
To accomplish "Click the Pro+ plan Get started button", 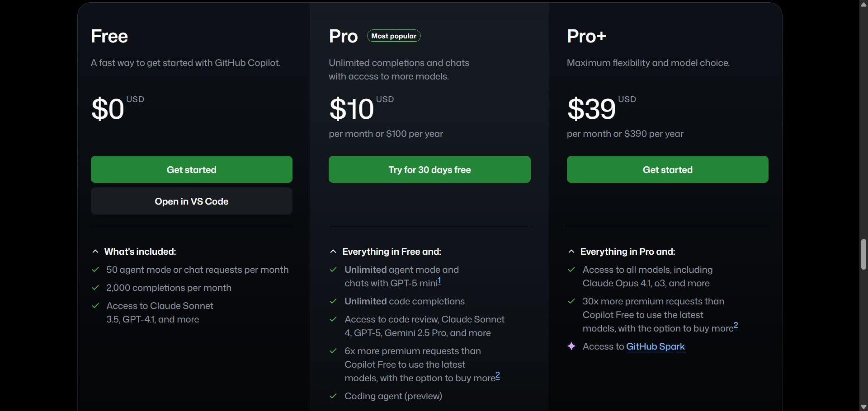I will click(667, 169).
